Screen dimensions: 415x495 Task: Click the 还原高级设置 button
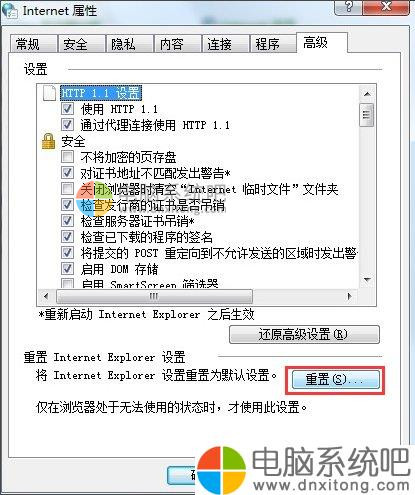pyautogui.click(x=304, y=334)
